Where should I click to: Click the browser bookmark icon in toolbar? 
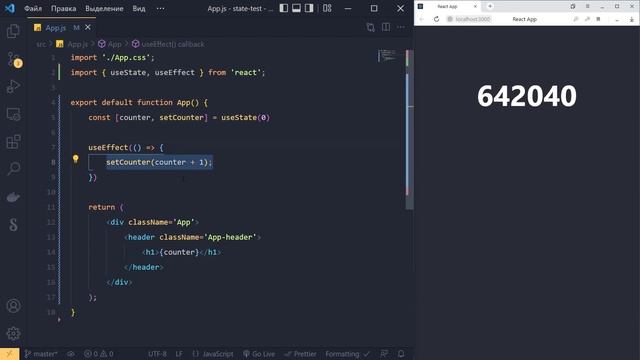(x=598, y=19)
